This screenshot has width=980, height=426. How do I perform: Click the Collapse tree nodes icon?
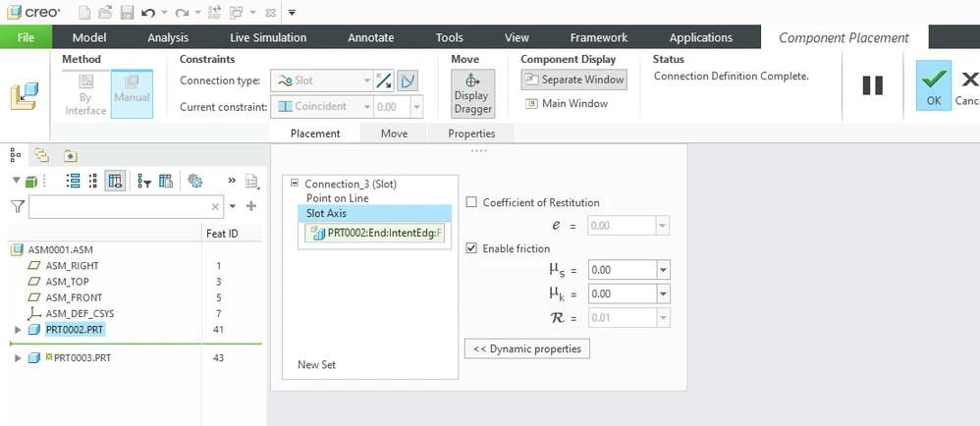93,182
